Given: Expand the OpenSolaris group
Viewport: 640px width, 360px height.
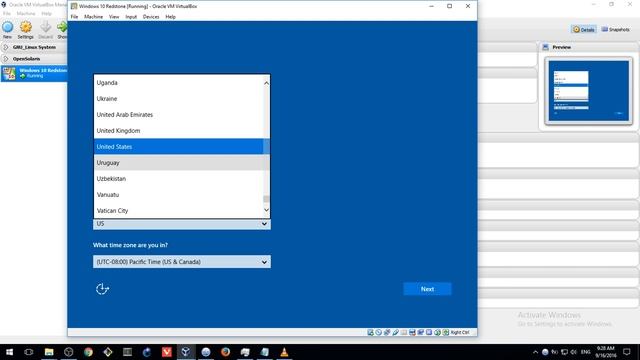Looking at the screenshot, I should point(6,59).
